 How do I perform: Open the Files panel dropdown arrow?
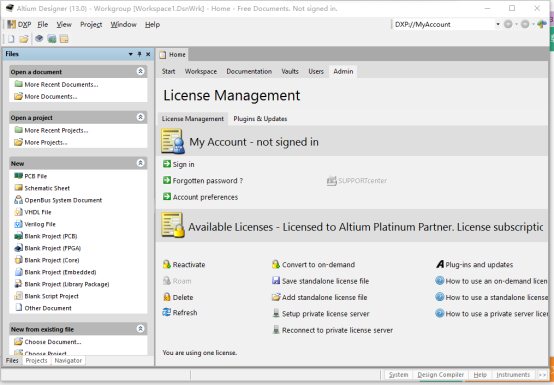[131, 54]
